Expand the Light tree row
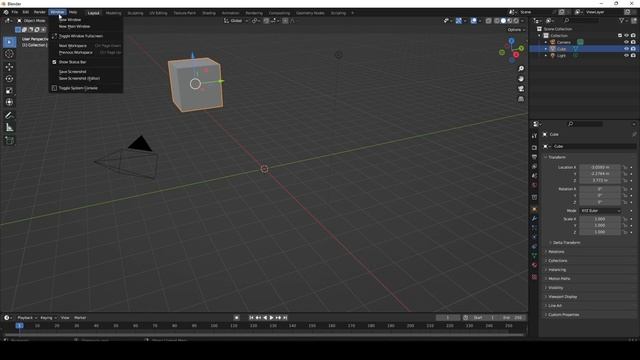The image size is (640, 360). (546, 55)
